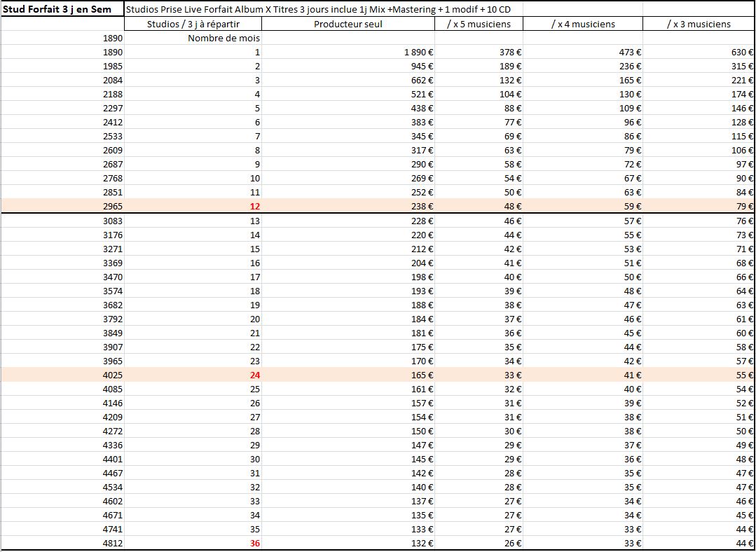Click the 4812 cell in the first column
Image resolution: width=756 pixels, height=552 pixels.
(112, 543)
